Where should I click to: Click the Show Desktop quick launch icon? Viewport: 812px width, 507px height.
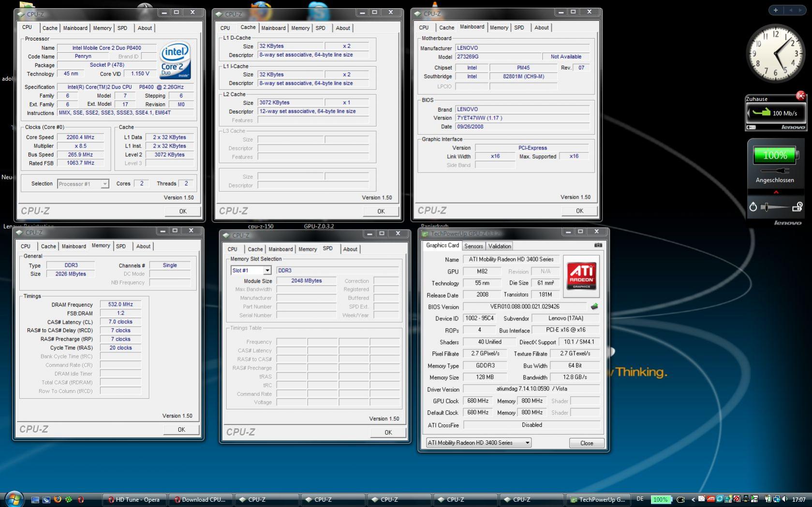35,500
